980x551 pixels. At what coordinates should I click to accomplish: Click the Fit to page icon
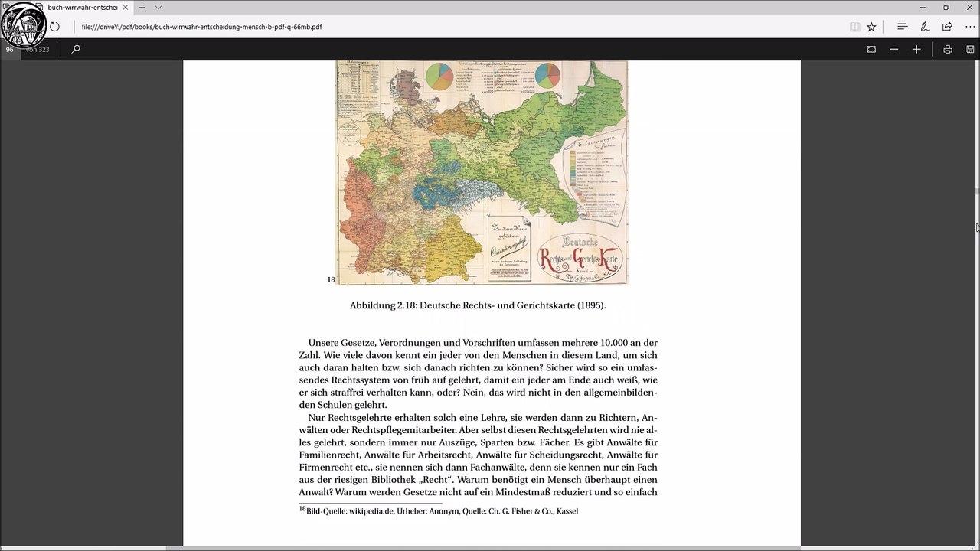coord(871,49)
